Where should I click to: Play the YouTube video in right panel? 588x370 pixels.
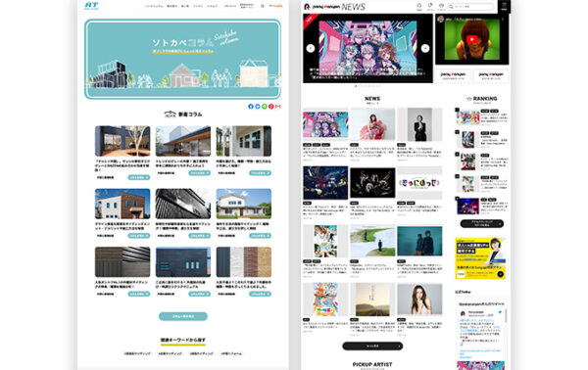click(x=472, y=39)
